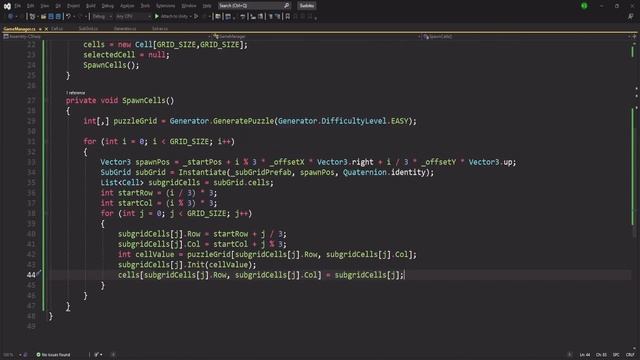Click the code cleanup brush icon

click(x=98, y=355)
